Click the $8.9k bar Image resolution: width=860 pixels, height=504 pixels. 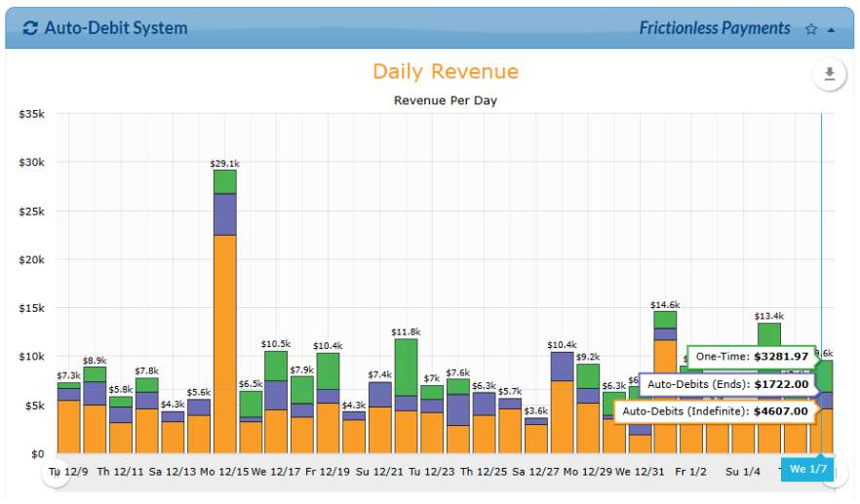pos(95,410)
